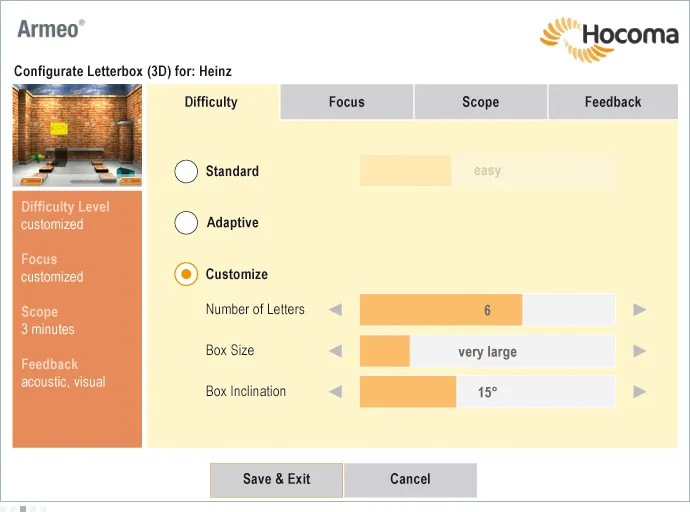This screenshot has width=690, height=512.
Task: Open the Difficulty tab
Action: click(211, 102)
